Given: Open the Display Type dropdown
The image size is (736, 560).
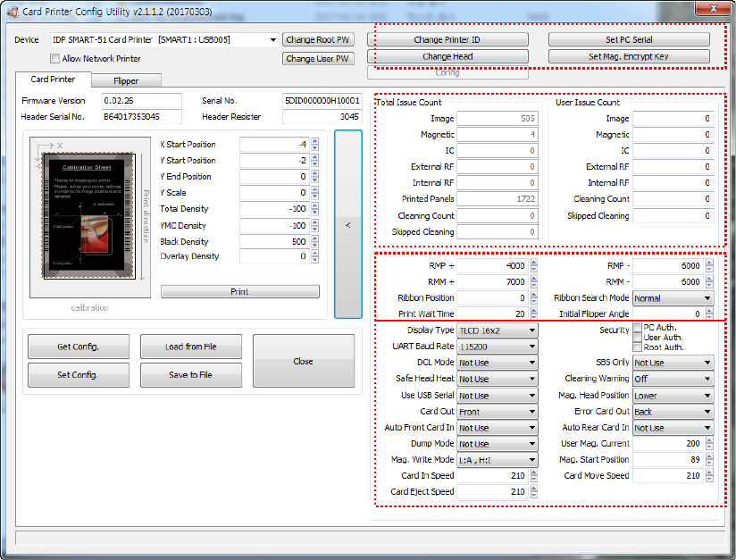Looking at the screenshot, I should point(498,330).
